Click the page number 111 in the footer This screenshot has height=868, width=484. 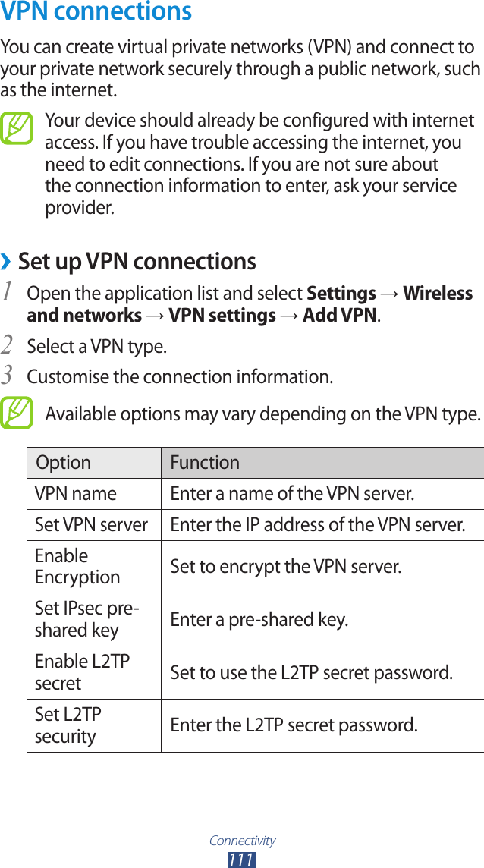(x=241, y=860)
